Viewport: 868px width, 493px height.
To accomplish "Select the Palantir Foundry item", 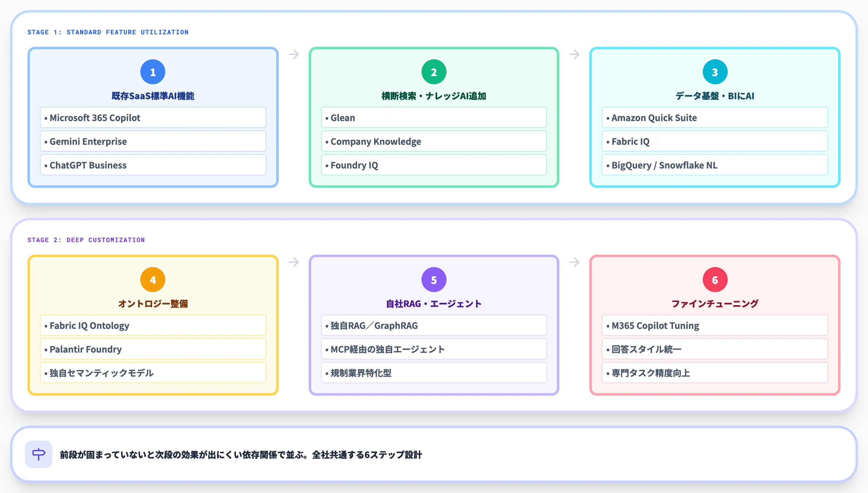I will [153, 349].
